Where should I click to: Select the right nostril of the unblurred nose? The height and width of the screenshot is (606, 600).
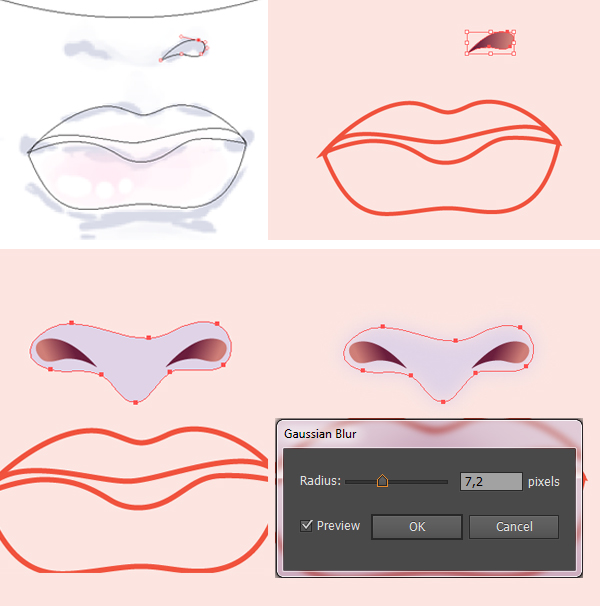[x=199, y=352]
